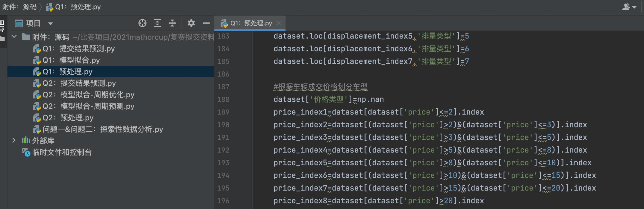Collapse the 附件：源码 root folder chevron
Viewport: 644px width, 209px height.
tap(14, 37)
